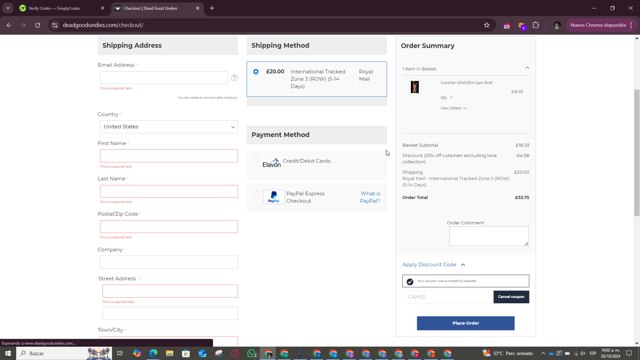The height and width of the screenshot is (360, 640).
Task: Click the email address help question icon
Action: (234, 78)
